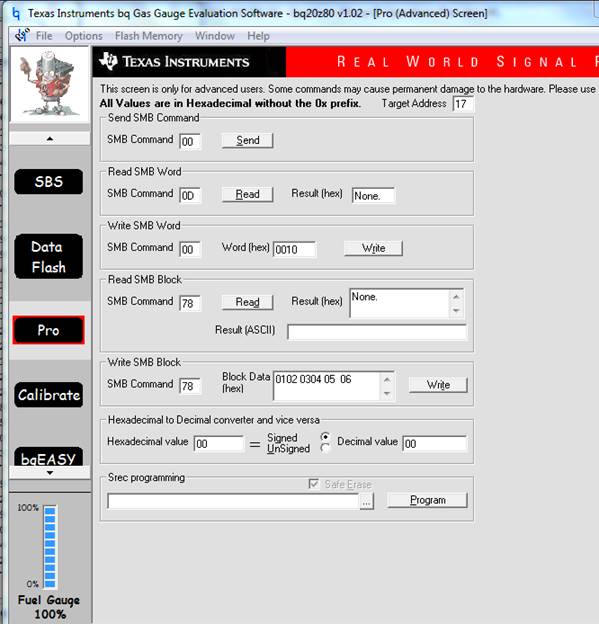
Task: Click the Send button for SMB command
Action: (248, 140)
